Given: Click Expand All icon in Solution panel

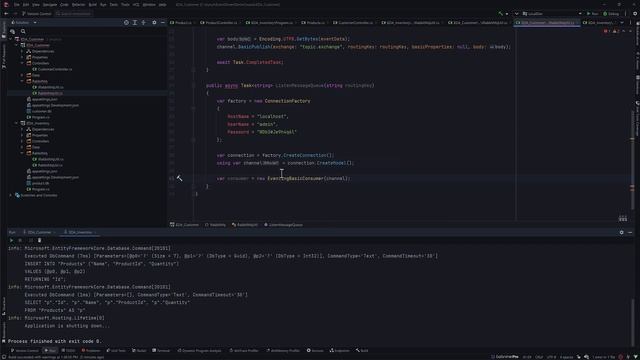Looking at the screenshot, I should point(135,22).
